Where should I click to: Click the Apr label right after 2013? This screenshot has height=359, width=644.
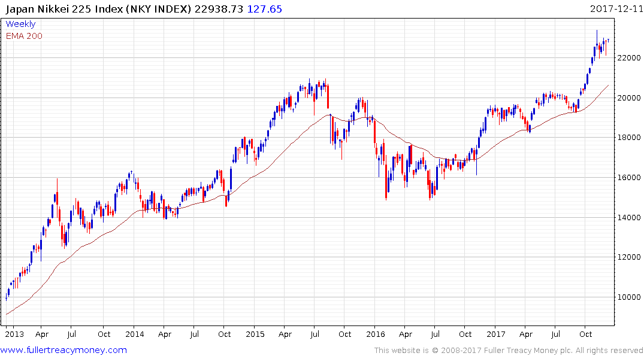pos(42,334)
